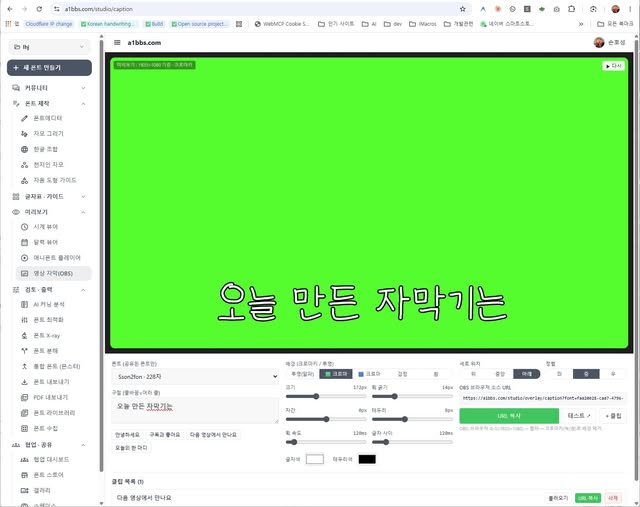The image size is (640, 507).
Task: Open Cloudflare IP change bookmark
Action: [x=49, y=24]
